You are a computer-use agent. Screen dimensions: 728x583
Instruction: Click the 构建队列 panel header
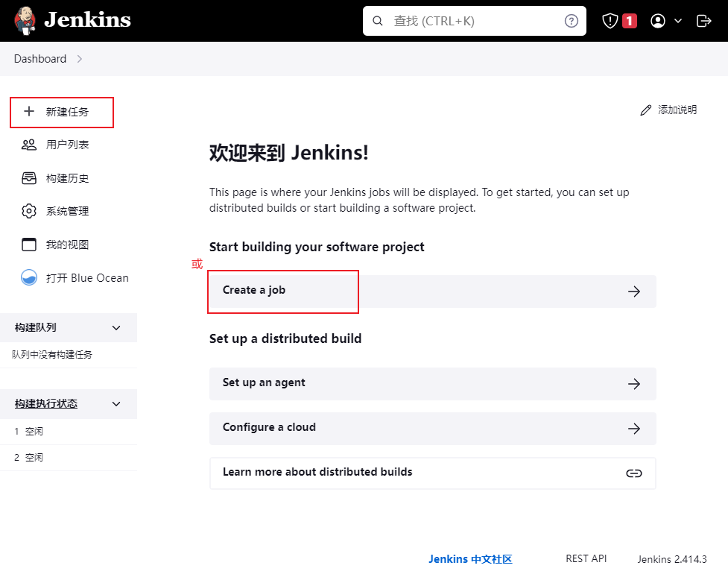tap(69, 328)
